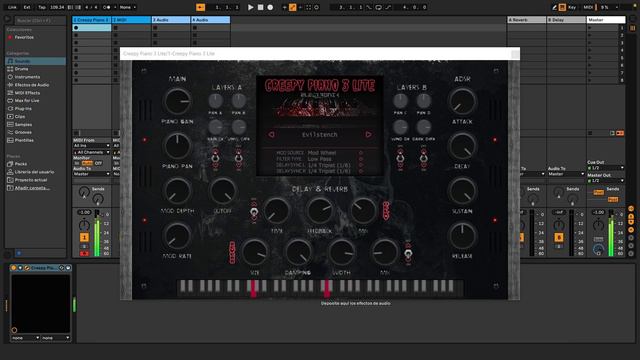The image size is (640, 360).
Task: Click the orange follow arrow button
Action: point(200,7)
